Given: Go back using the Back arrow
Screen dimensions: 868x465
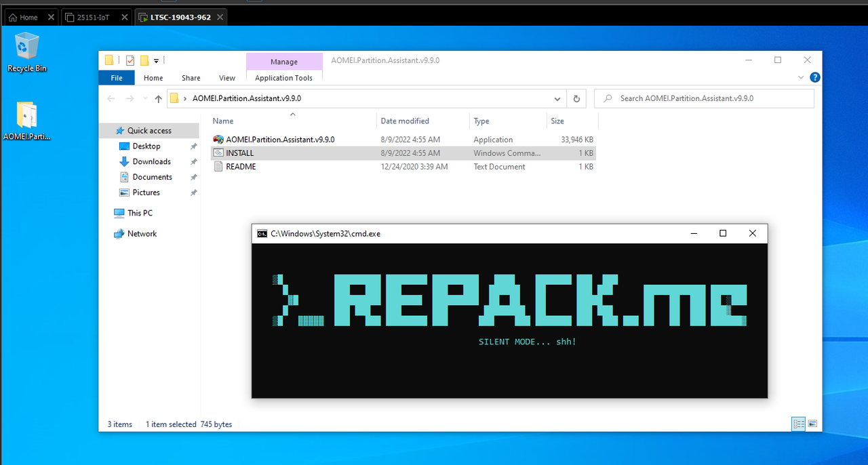Looking at the screenshot, I should (111, 99).
